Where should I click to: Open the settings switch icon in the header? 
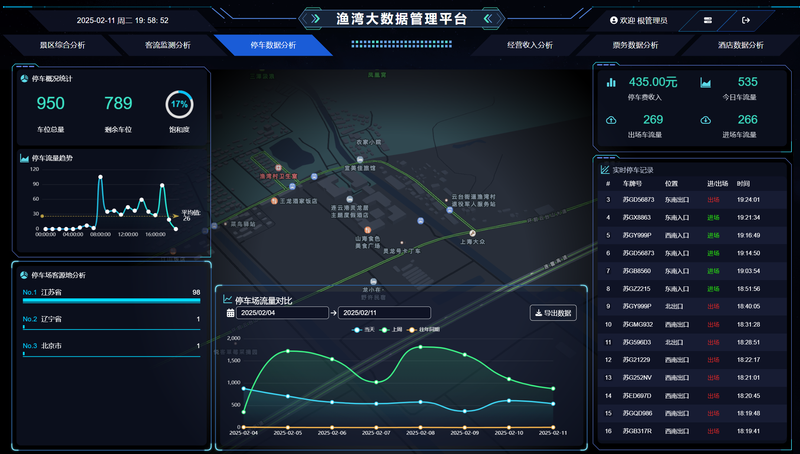point(708,20)
